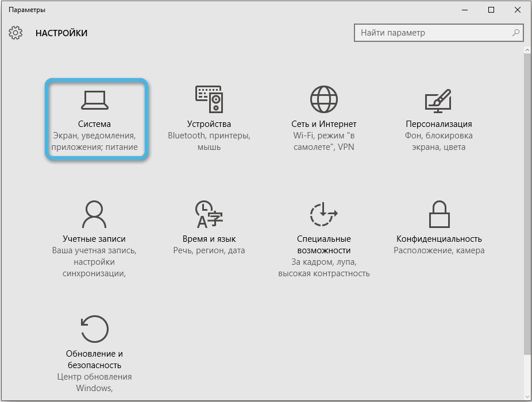The image size is (532, 402).
Task: Click 'Расположение, камера' description
Action: [x=439, y=250]
